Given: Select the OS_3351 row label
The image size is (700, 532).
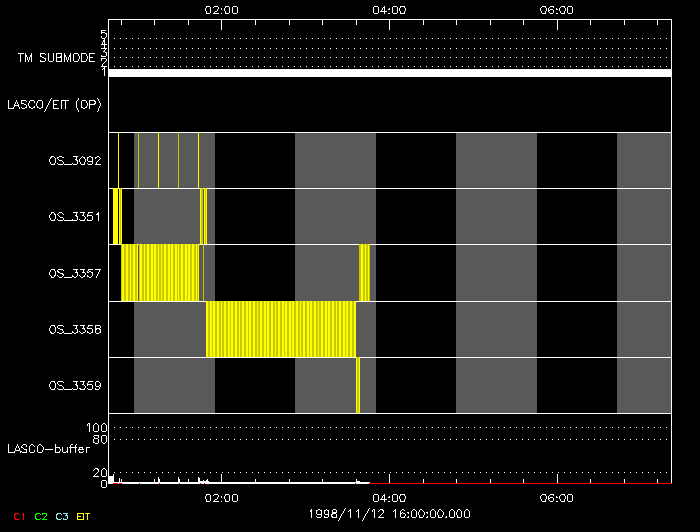Looking at the screenshot, I should [75, 216].
